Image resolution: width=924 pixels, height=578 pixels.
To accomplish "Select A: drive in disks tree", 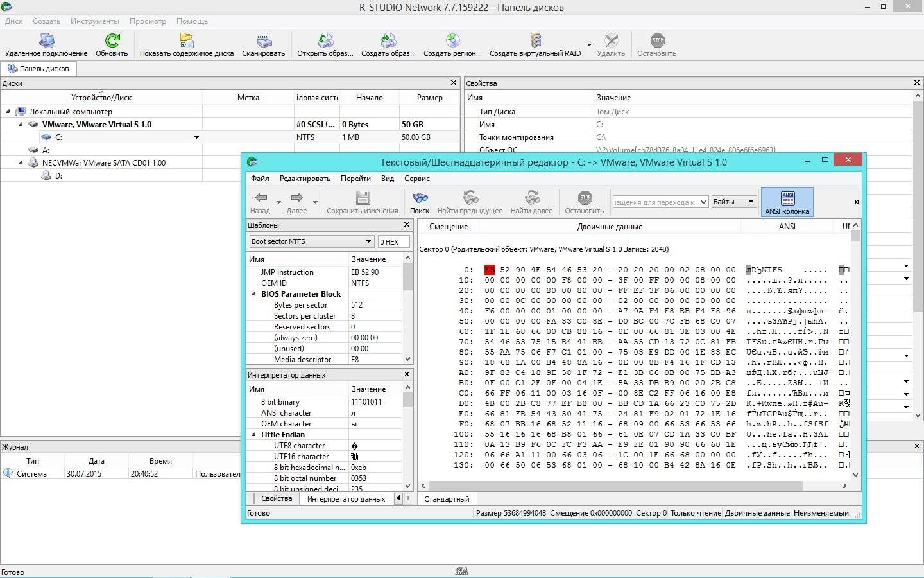I will coord(46,150).
